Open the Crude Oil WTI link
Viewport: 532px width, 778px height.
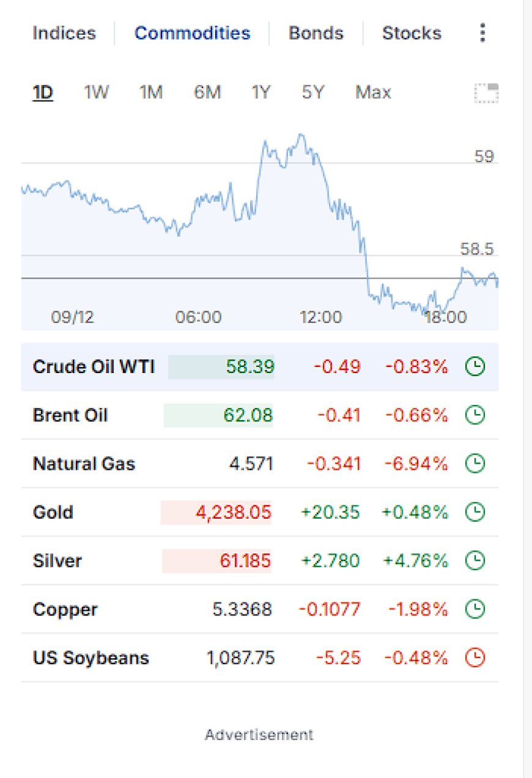point(94,367)
